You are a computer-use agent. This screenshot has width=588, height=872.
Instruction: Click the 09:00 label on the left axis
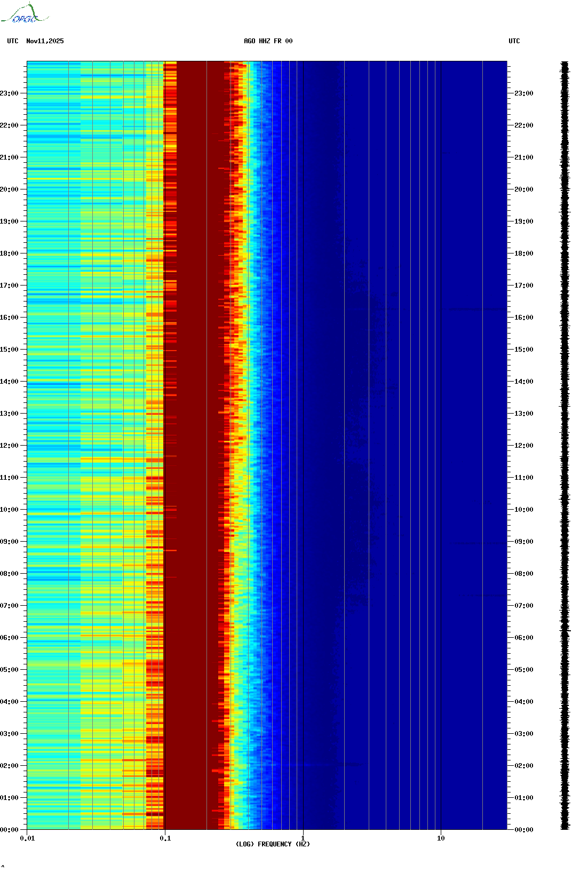(x=9, y=542)
